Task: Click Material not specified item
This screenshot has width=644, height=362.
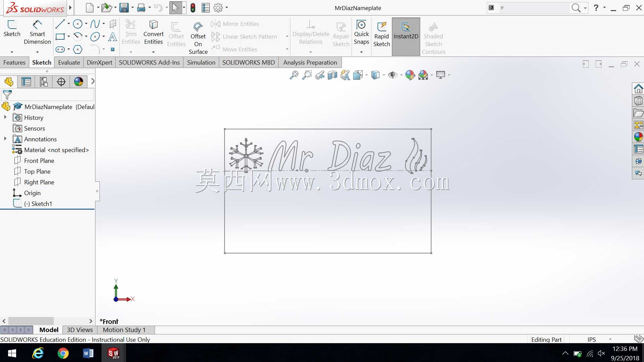Action: (x=56, y=150)
